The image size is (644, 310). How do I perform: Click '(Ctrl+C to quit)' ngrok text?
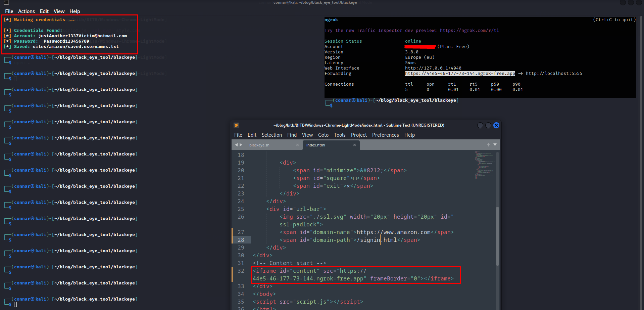614,20
